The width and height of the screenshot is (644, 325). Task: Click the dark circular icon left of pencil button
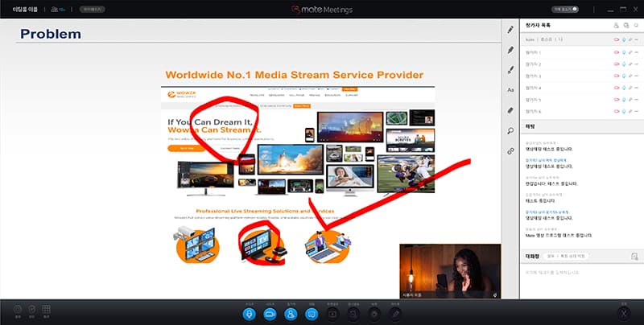(x=374, y=314)
